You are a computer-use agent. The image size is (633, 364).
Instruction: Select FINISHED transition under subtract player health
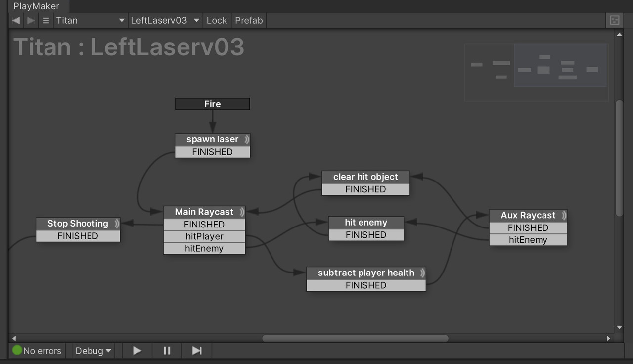coord(366,285)
